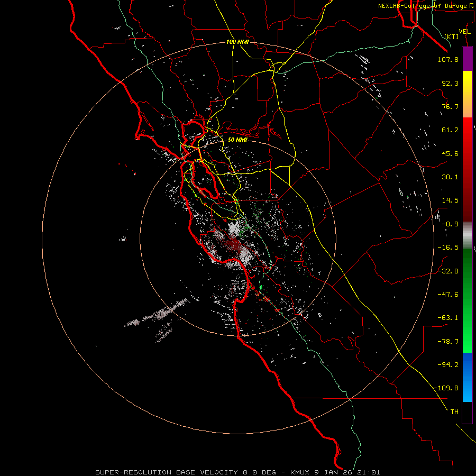Click the purple segment of the velocity scale
The height and width of the screenshot is (476, 476).
click(x=467, y=59)
